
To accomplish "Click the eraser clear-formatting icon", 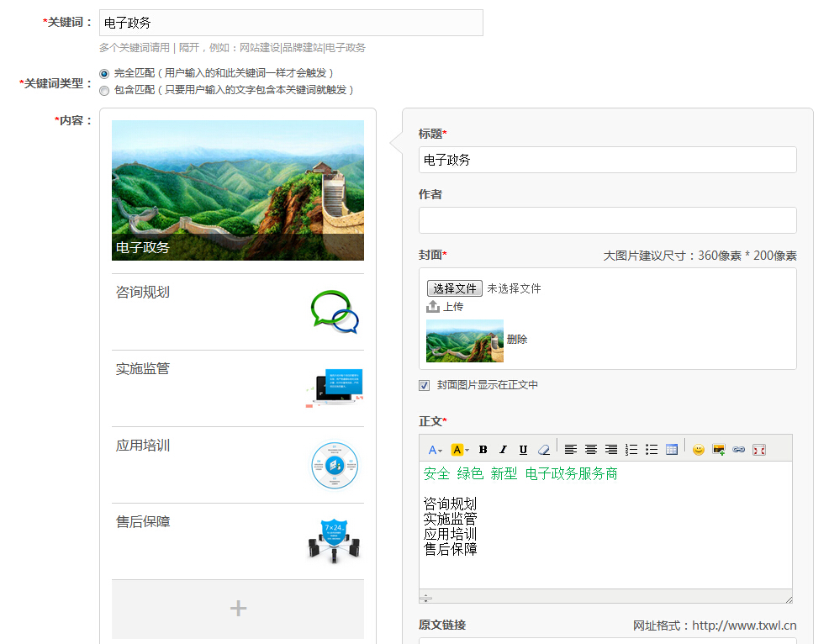I will 543,450.
